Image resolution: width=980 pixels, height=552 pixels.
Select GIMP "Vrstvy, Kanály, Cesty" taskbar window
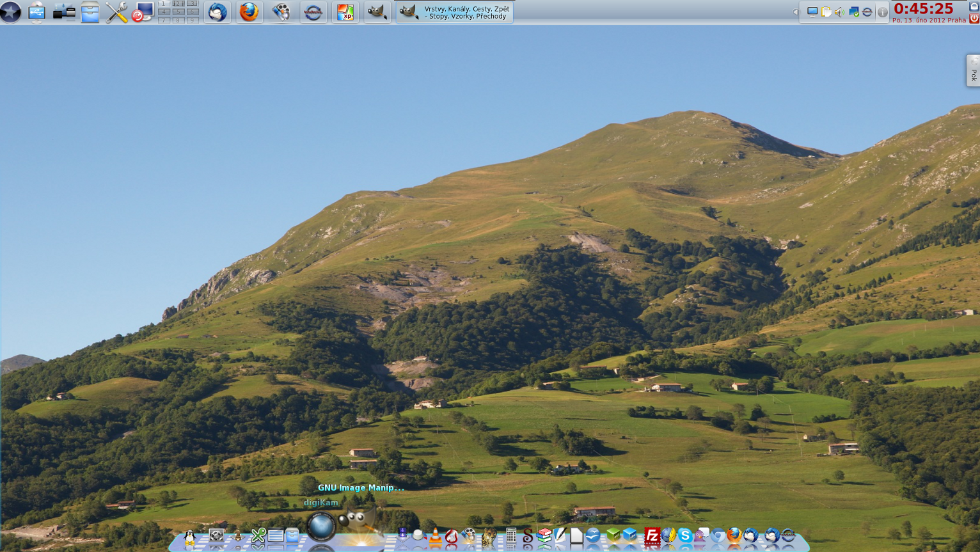(455, 12)
